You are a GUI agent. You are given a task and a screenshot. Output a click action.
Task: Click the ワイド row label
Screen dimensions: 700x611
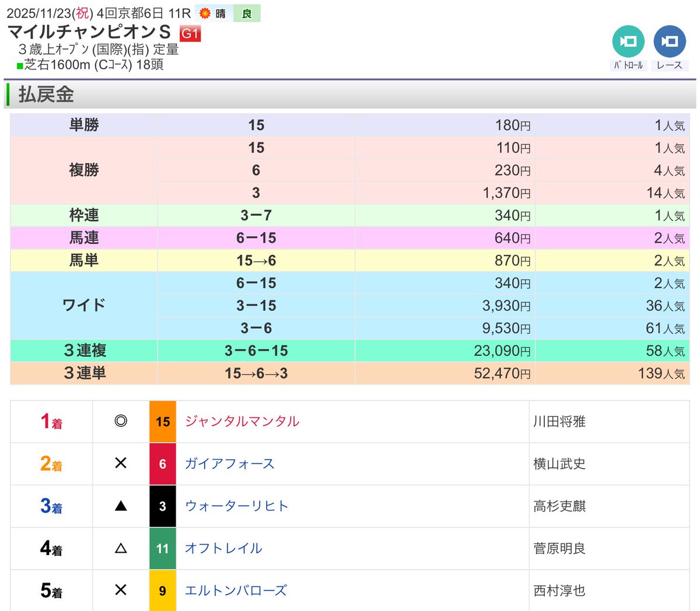coord(84,305)
